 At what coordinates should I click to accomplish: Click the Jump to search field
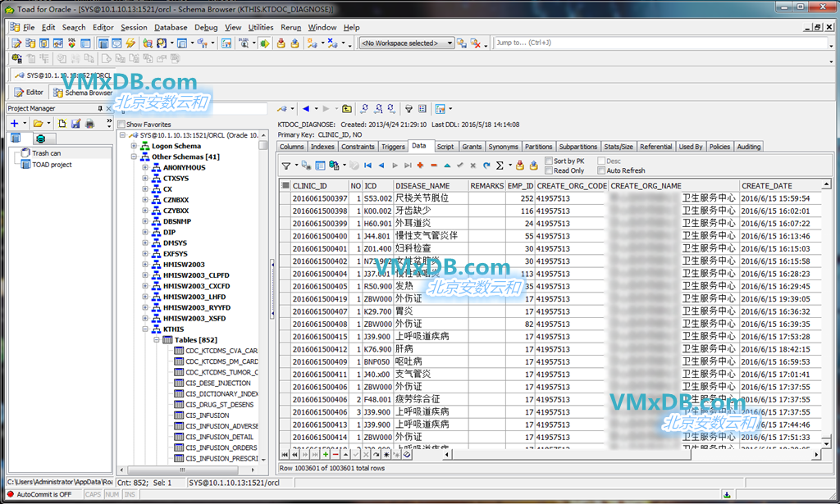662,43
